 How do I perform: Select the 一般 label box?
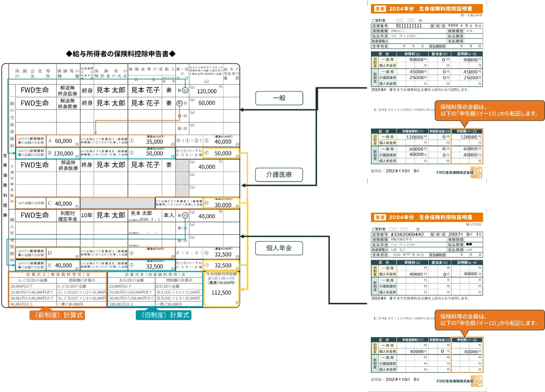[279, 98]
